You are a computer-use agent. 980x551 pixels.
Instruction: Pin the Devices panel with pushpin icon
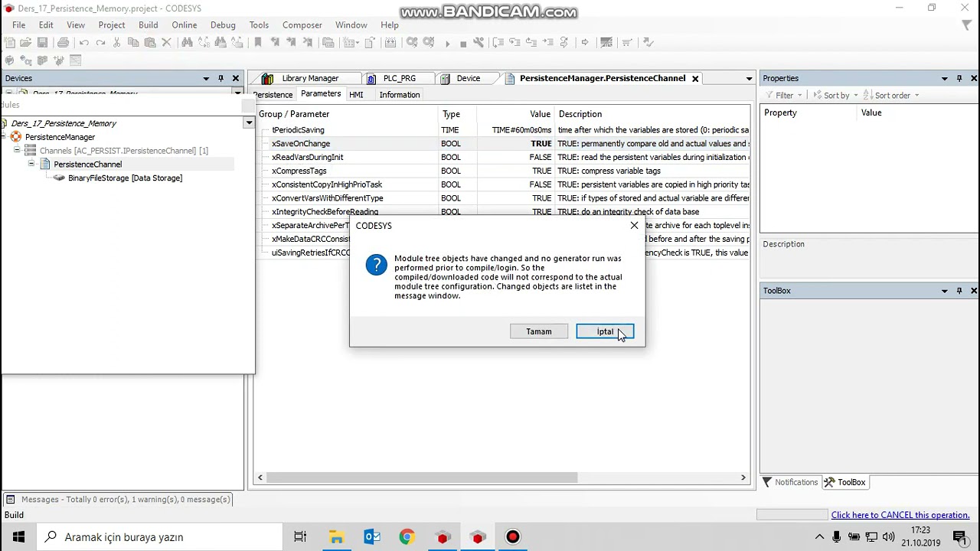pyautogui.click(x=220, y=78)
